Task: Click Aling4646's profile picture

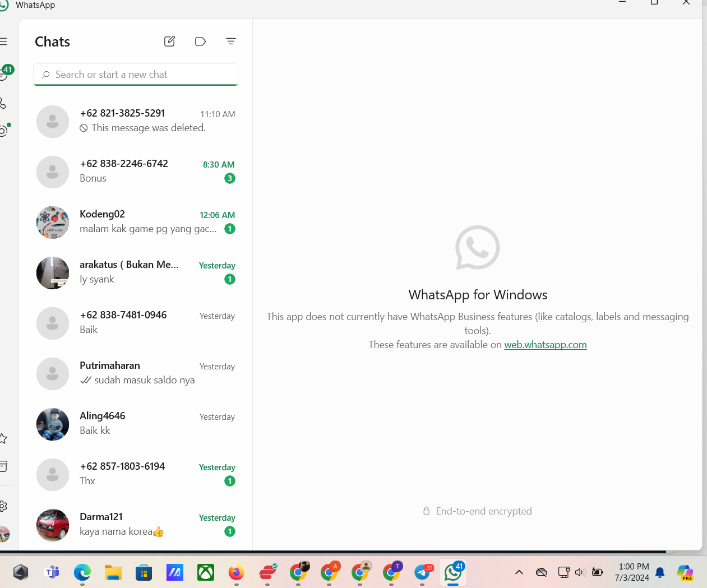Action: (53, 424)
